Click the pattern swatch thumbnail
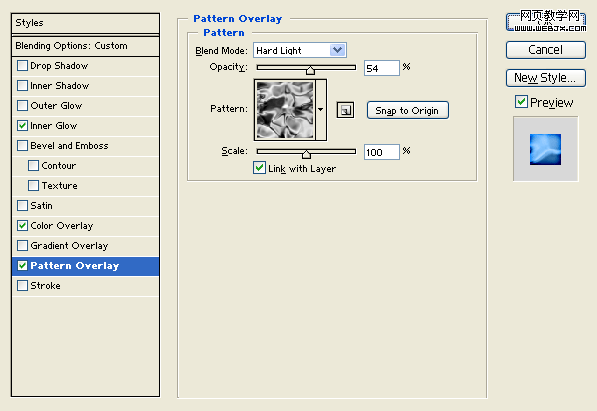 pyautogui.click(x=285, y=110)
